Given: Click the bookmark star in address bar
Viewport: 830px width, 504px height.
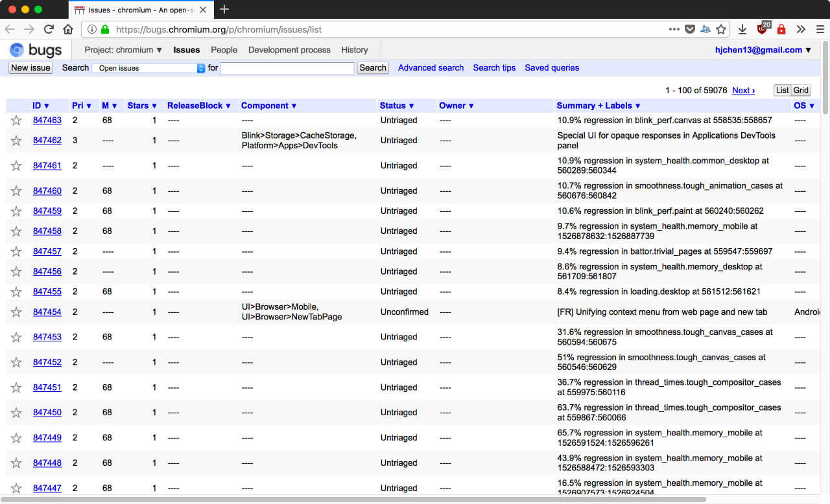Looking at the screenshot, I should 722,29.
